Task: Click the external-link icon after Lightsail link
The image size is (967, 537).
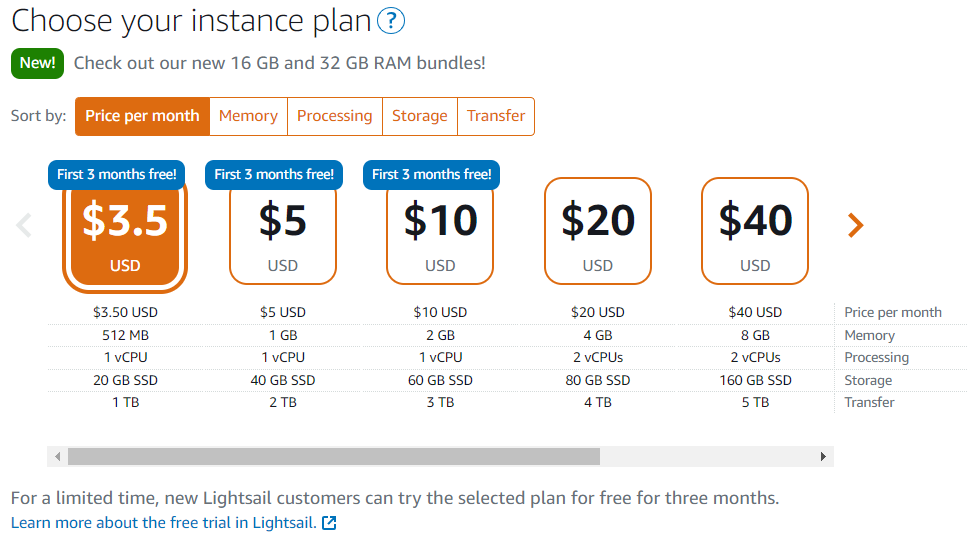Action: click(x=329, y=523)
